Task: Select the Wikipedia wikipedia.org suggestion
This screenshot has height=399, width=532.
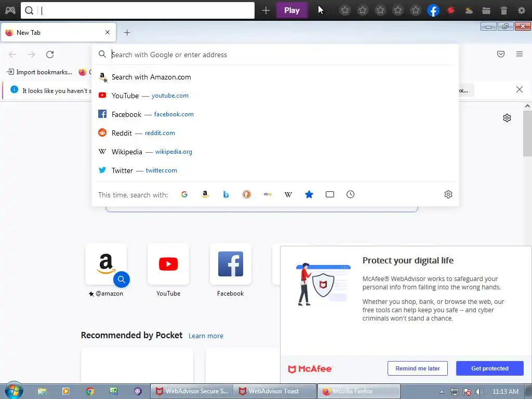Action: [275, 152]
